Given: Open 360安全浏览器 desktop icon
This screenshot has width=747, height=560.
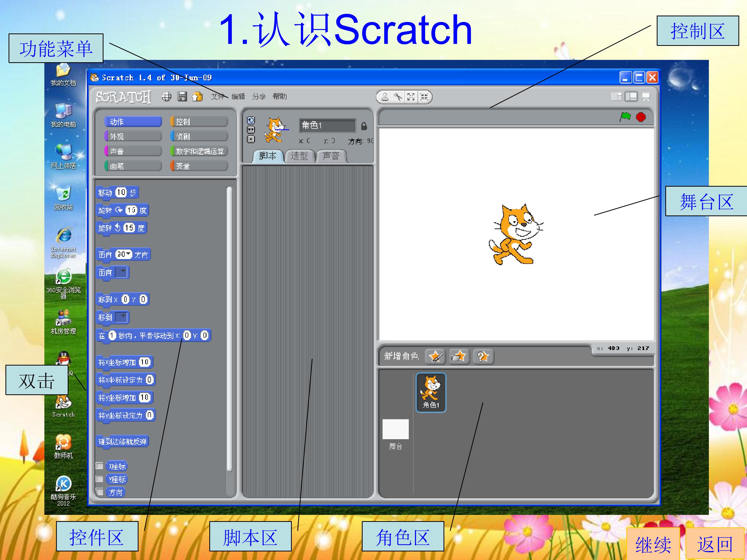Looking at the screenshot, I should coord(63,284).
